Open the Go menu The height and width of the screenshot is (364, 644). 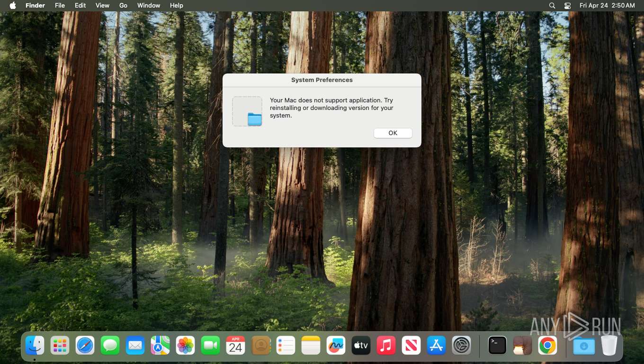click(x=123, y=6)
